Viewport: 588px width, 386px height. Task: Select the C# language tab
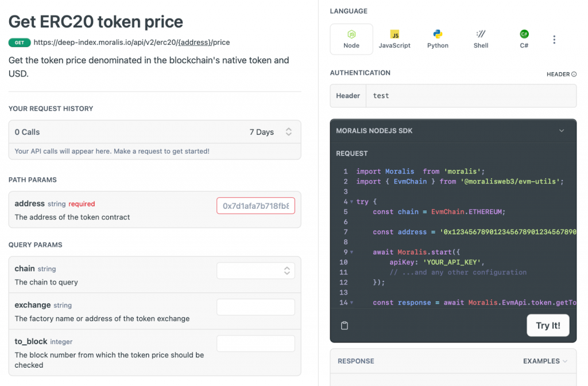click(x=524, y=40)
